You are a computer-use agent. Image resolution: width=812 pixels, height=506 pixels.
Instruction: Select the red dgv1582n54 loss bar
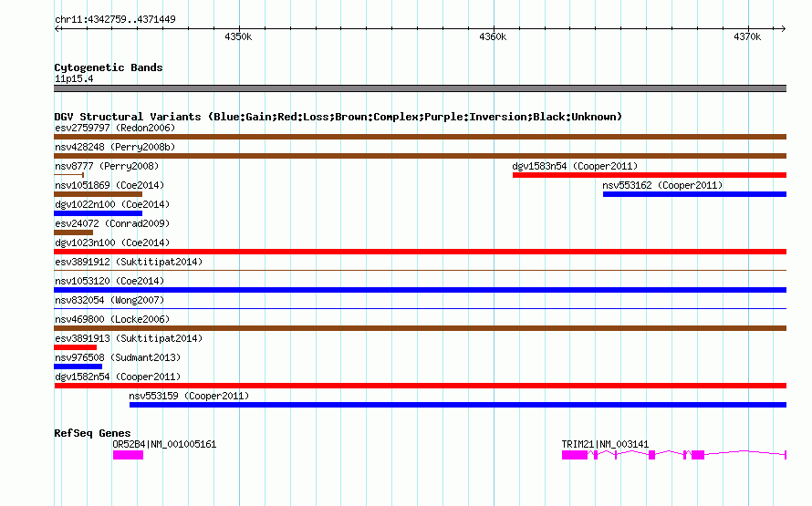tap(420, 386)
